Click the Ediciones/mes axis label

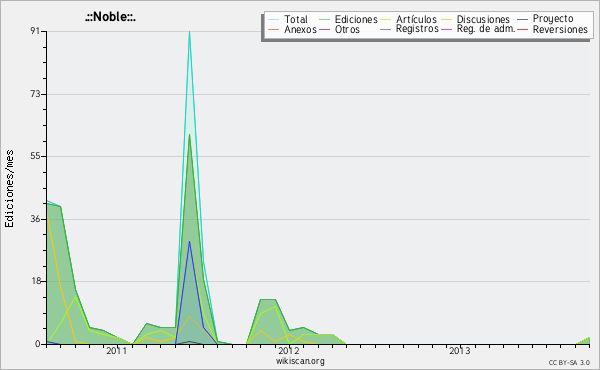[x=9, y=189]
